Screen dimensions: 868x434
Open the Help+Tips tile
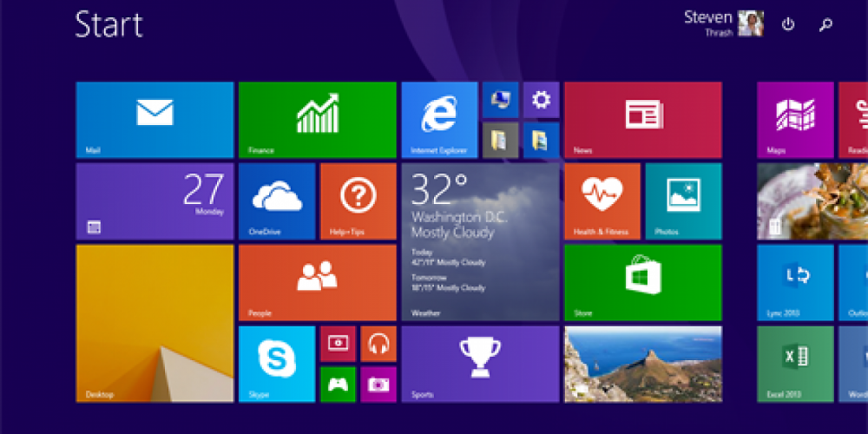tap(358, 201)
